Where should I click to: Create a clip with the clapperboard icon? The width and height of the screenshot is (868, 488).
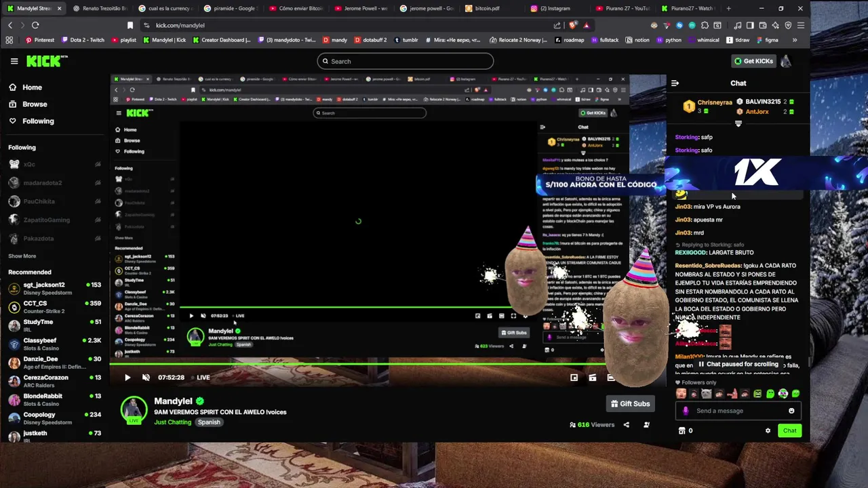pos(593,378)
